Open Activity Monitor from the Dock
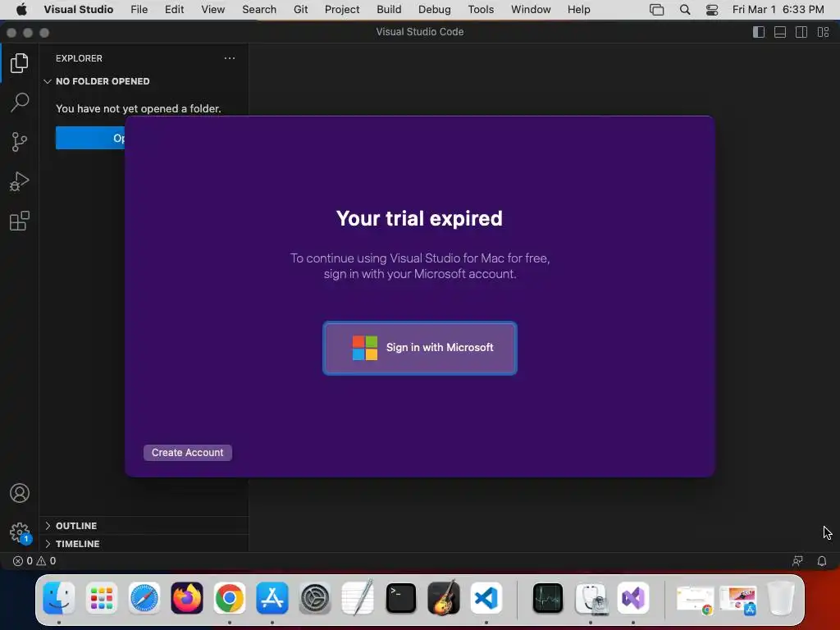Image resolution: width=840 pixels, height=630 pixels. tap(547, 598)
